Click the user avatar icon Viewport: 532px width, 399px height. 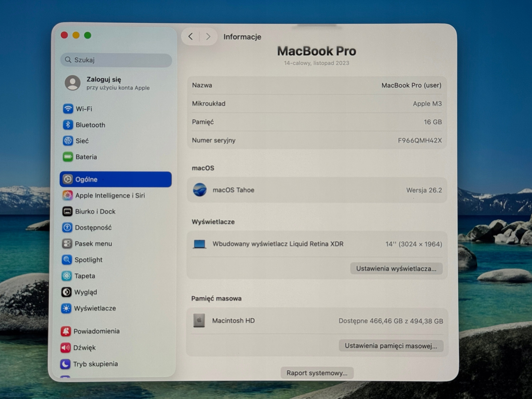[x=73, y=83]
